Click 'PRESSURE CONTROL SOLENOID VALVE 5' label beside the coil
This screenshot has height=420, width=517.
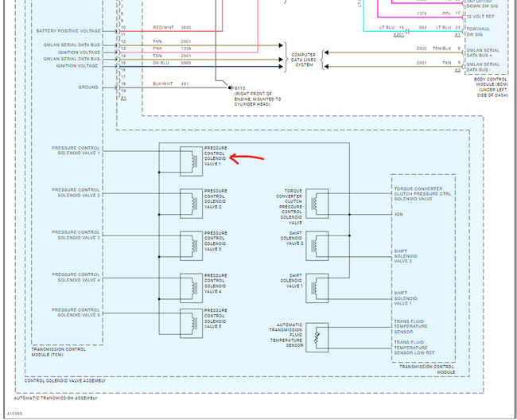click(216, 318)
